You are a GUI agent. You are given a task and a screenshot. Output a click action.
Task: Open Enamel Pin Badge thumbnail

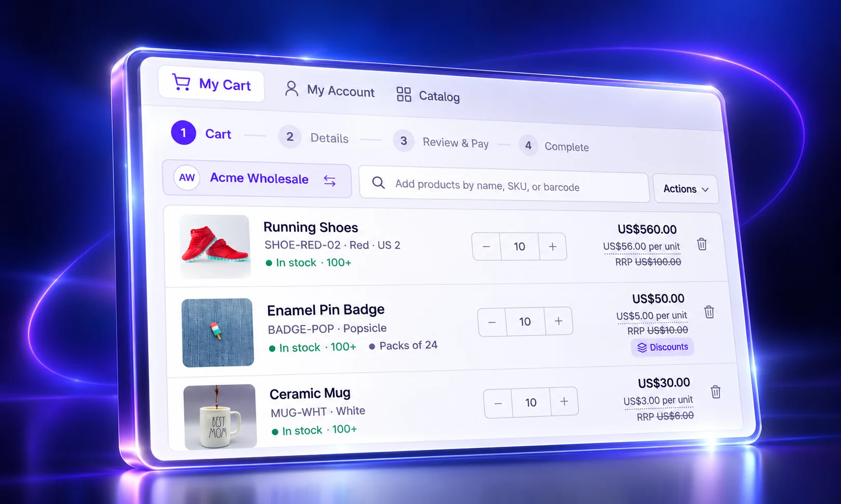pyautogui.click(x=218, y=332)
